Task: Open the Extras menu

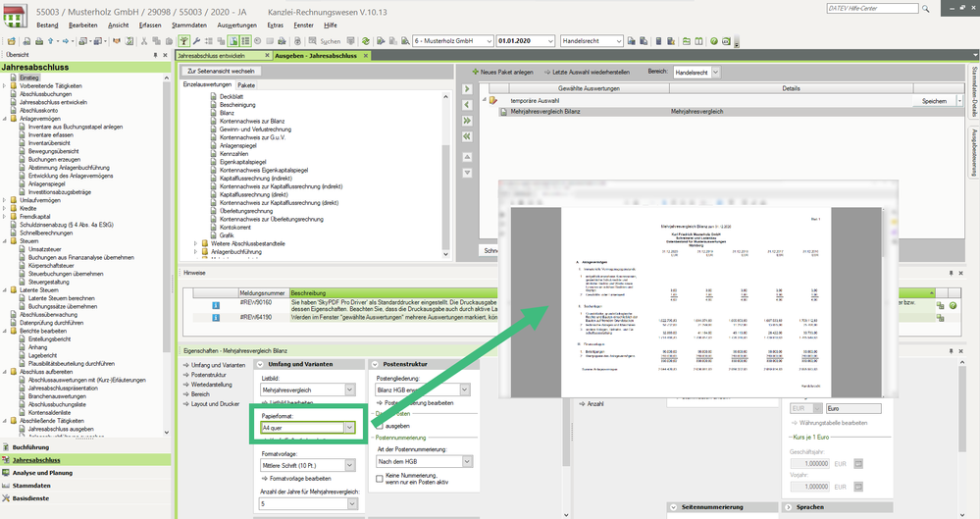Action: click(275, 25)
